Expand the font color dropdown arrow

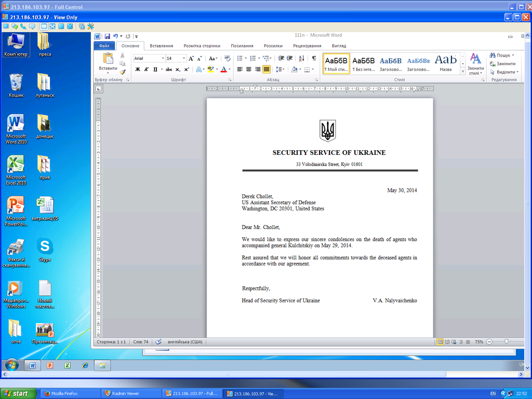(x=229, y=69)
